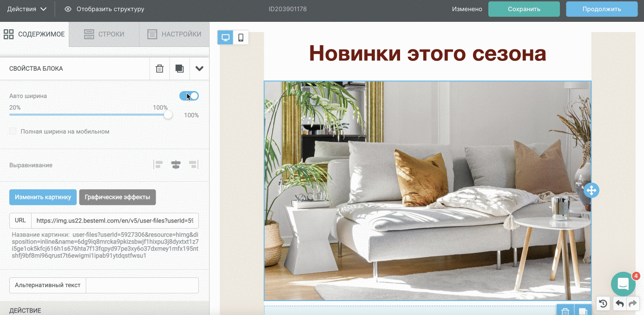Collapse Свойства блока panel with chevron
Screen dimensions: 644x315
point(199,68)
